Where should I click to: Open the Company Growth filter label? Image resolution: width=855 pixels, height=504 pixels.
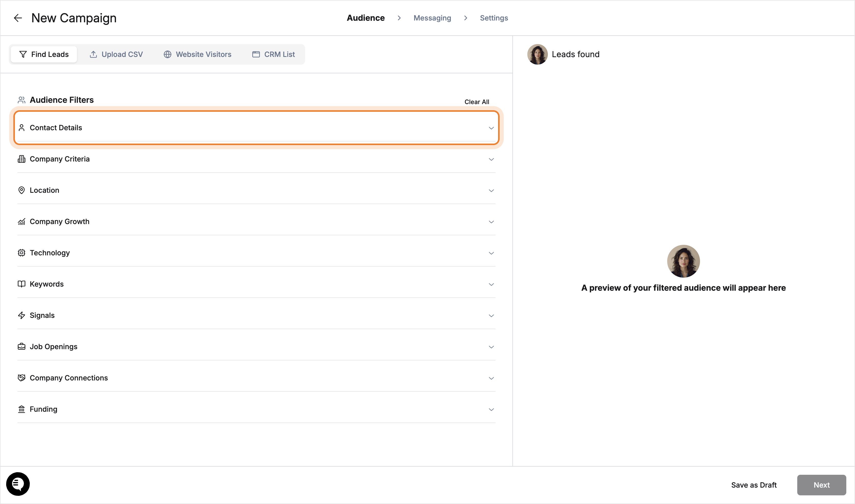coord(60,221)
